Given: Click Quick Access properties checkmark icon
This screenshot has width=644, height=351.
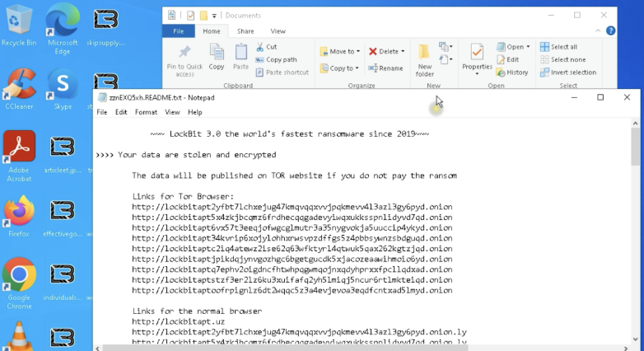Looking at the screenshot, I should [190, 16].
